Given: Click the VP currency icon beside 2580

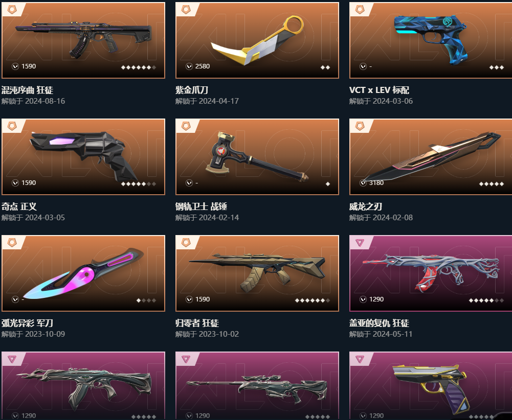Looking at the screenshot, I should (x=189, y=66).
